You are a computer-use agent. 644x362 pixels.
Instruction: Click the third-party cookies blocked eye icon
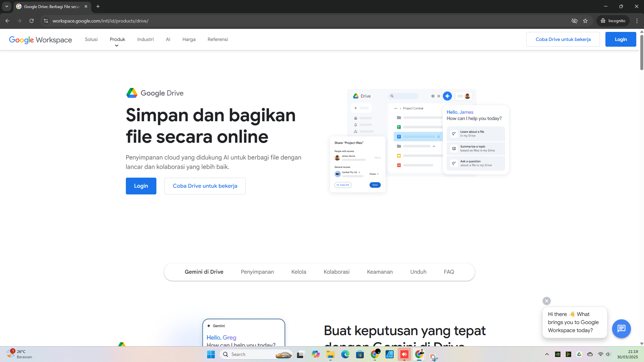coord(575,21)
